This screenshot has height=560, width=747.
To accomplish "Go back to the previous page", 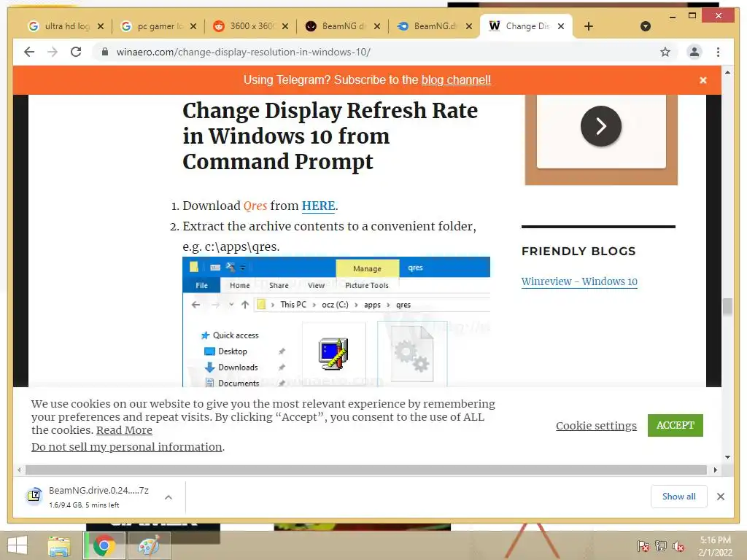I will click(x=29, y=52).
